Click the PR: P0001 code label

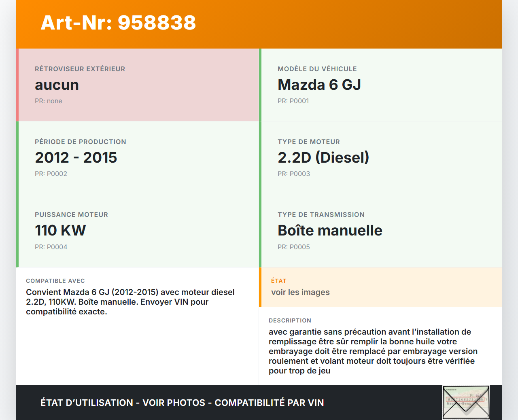[293, 101]
